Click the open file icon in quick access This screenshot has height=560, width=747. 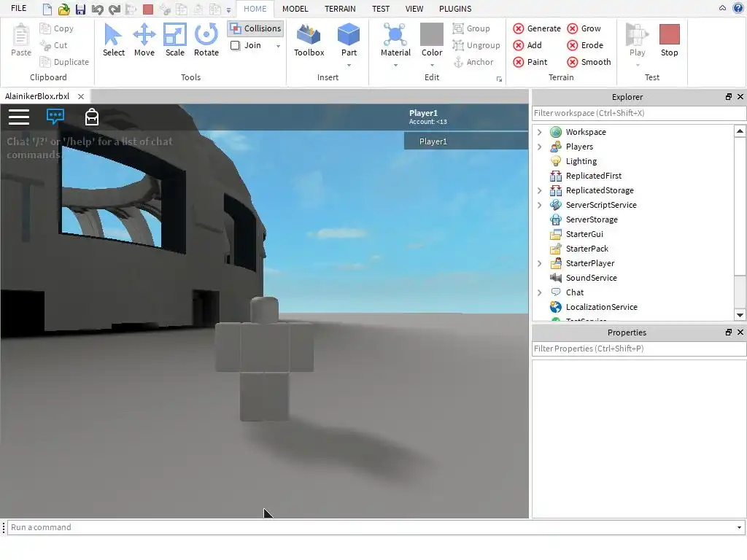64,9
